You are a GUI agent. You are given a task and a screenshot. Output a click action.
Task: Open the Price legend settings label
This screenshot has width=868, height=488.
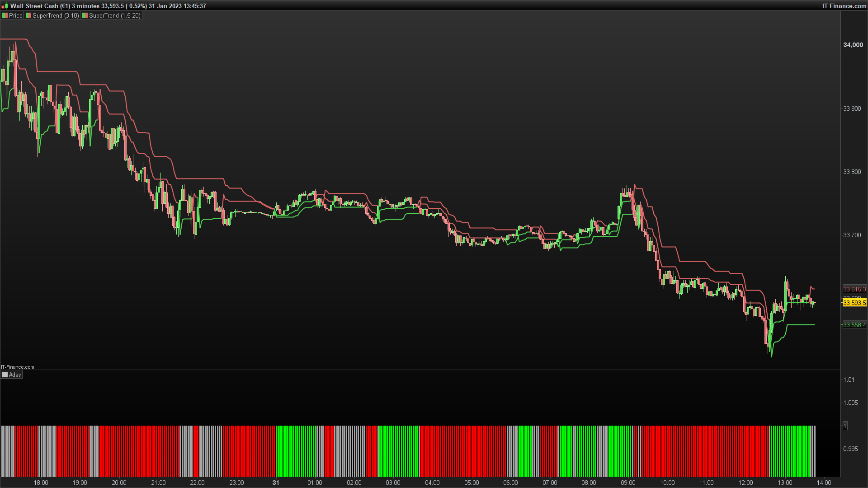[16, 15]
